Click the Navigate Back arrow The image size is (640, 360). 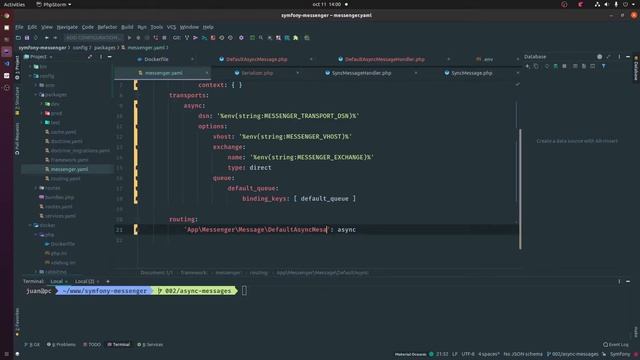tap(46, 38)
